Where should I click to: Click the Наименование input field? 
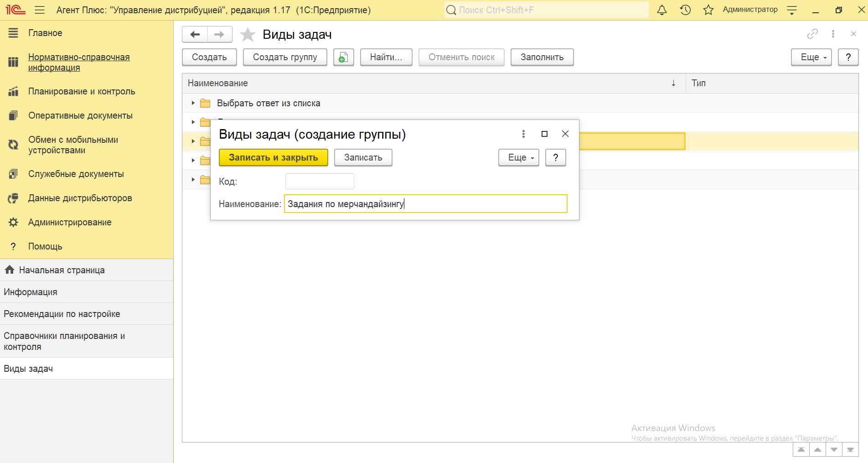point(426,204)
